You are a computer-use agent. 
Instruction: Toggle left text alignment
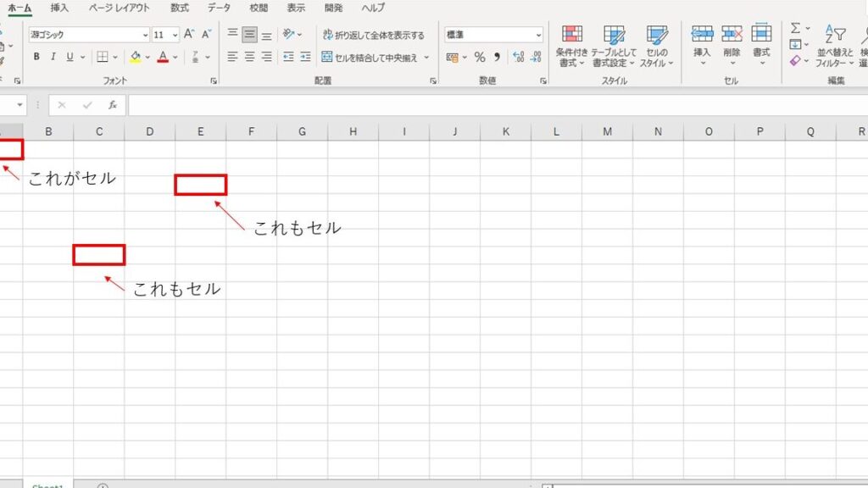232,57
